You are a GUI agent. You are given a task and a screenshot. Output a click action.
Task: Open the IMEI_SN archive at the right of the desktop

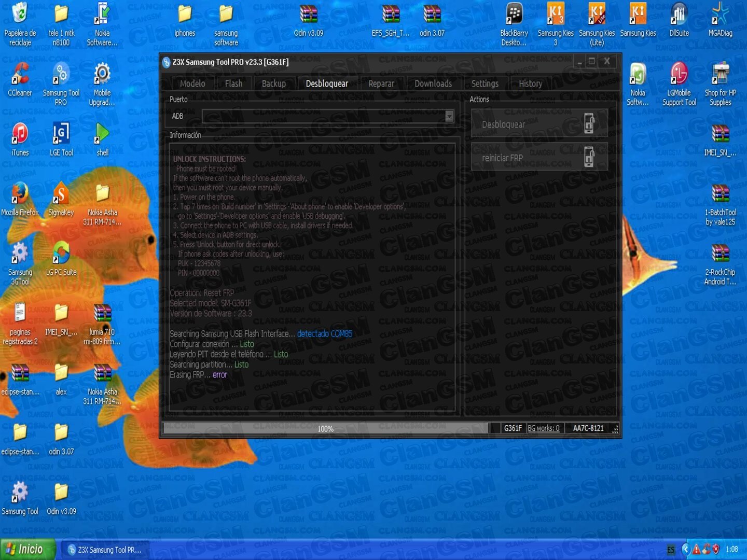(x=721, y=140)
